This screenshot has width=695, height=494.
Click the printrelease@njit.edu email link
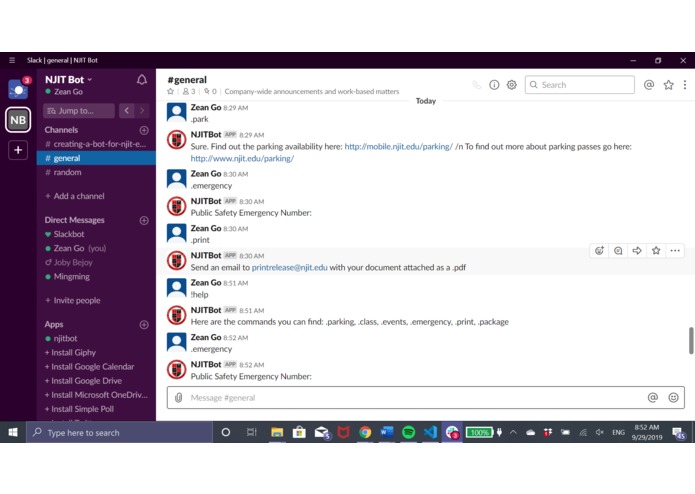[x=289, y=268]
